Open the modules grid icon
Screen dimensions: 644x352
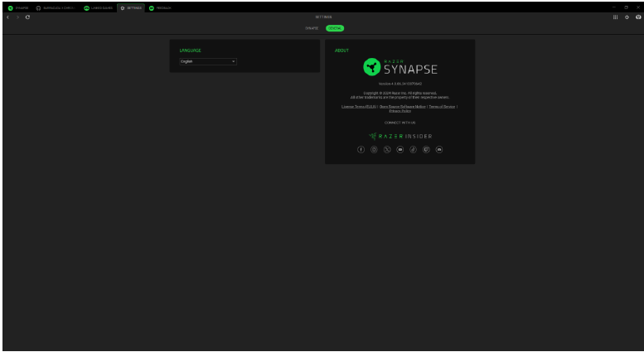point(615,17)
